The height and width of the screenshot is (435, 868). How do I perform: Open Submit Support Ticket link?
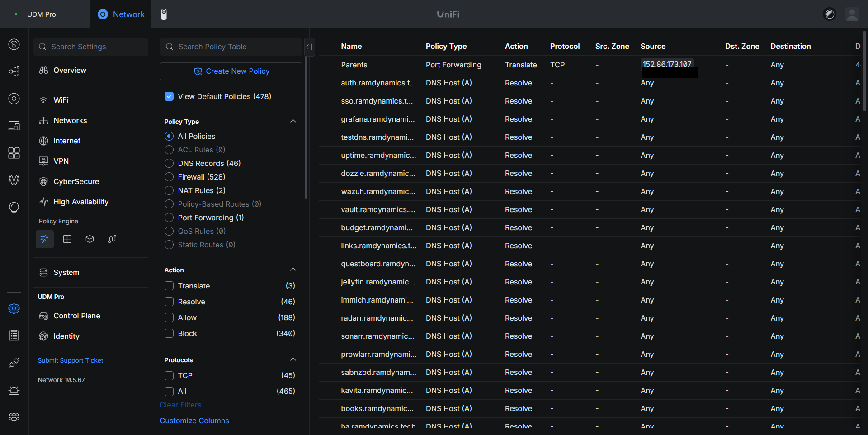coord(71,360)
